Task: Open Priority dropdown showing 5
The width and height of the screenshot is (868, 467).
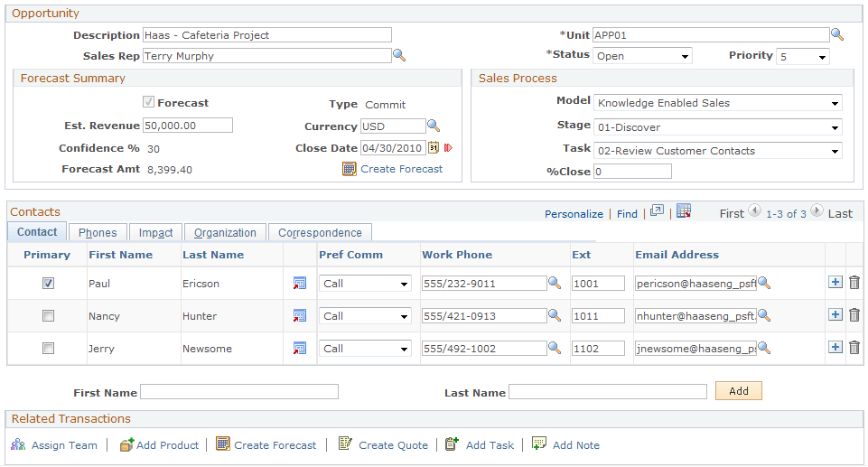Action: click(x=803, y=56)
